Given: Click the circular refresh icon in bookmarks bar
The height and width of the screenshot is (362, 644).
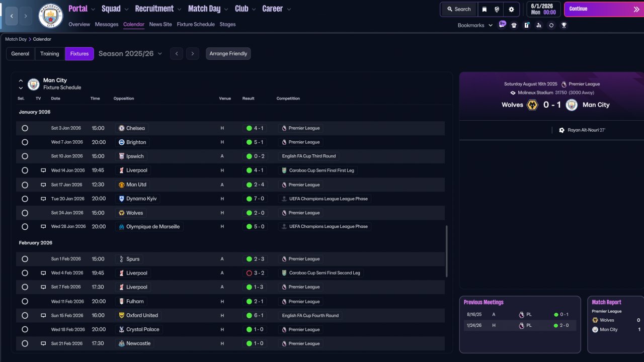Looking at the screenshot, I should [x=551, y=25].
